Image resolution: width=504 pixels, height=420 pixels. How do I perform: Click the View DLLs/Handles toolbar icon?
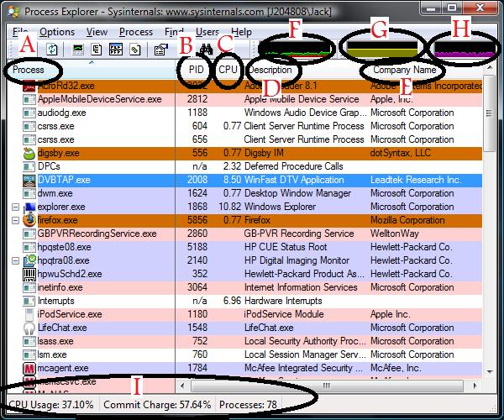[x=135, y=50]
